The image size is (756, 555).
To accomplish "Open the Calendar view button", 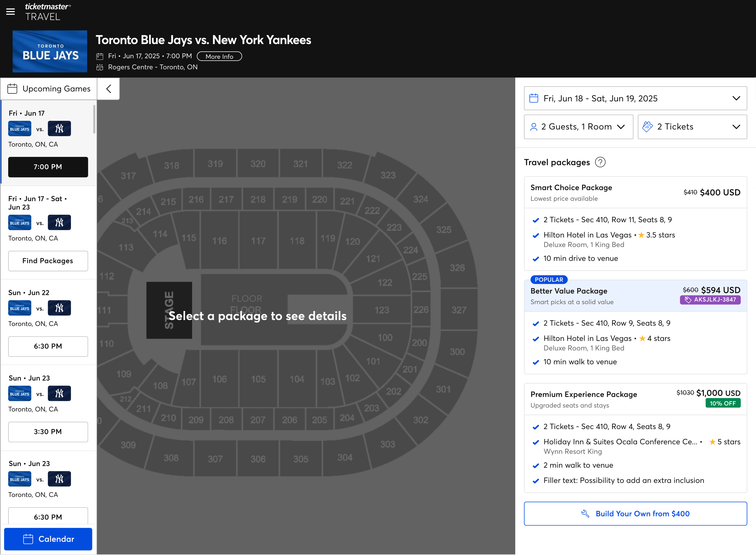I will coord(48,539).
